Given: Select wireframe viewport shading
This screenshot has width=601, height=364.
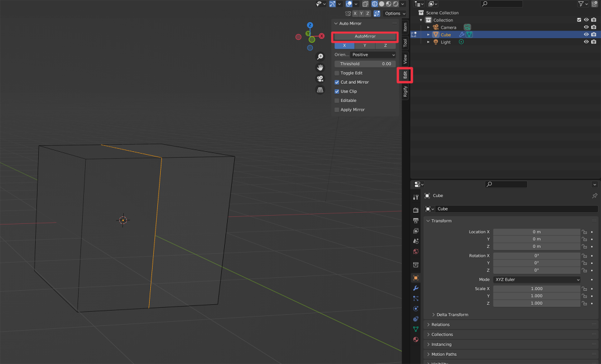Looking at the screenshot, I should click(374, 4).
